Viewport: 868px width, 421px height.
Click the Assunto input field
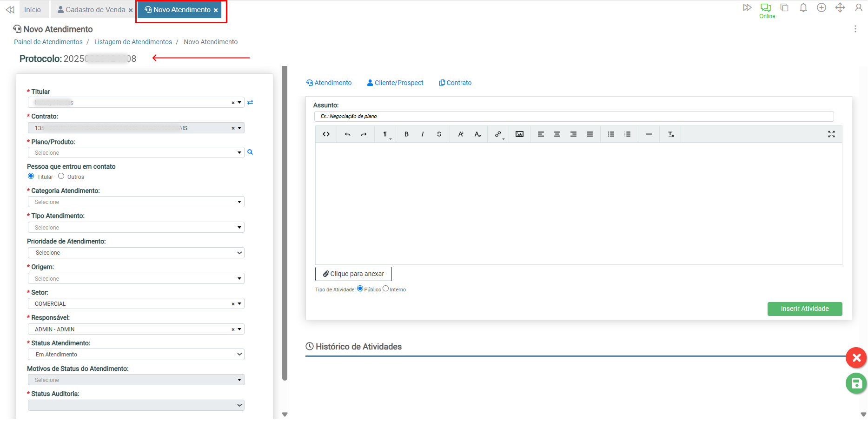pos(574,116)
